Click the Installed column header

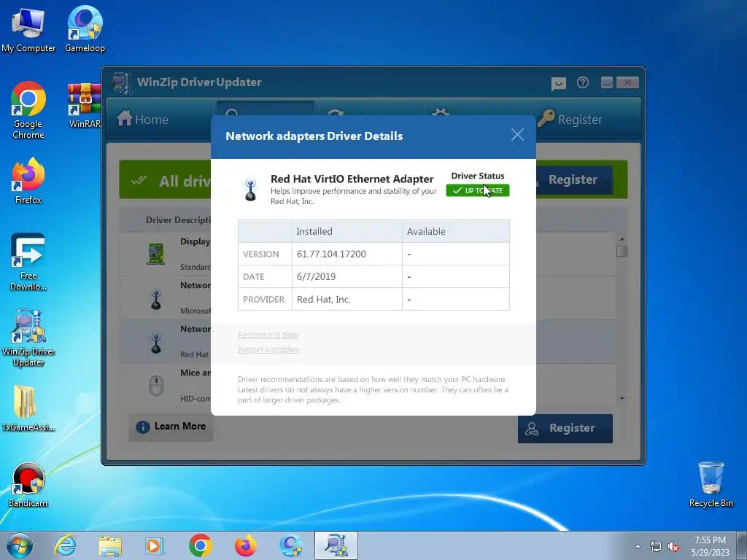coord(347,231)
